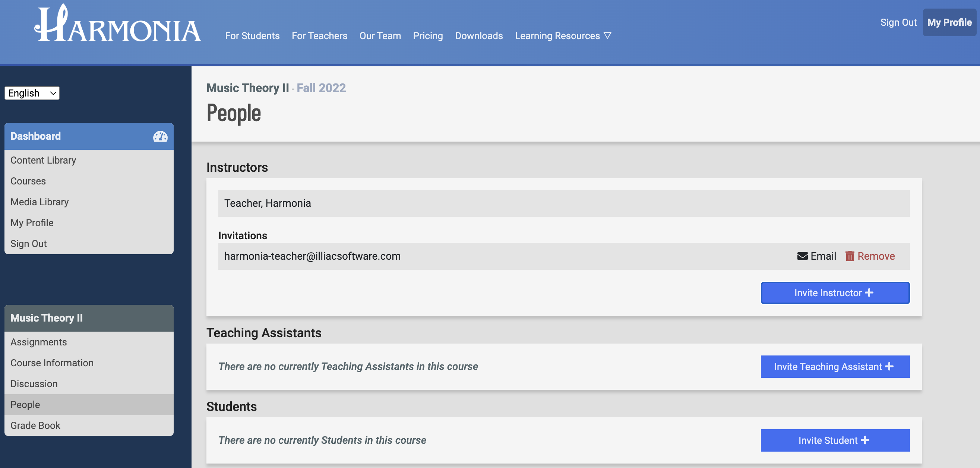980x468 pixels.
Task: Click Email for the pending invitation
Action: coord(816,256)
